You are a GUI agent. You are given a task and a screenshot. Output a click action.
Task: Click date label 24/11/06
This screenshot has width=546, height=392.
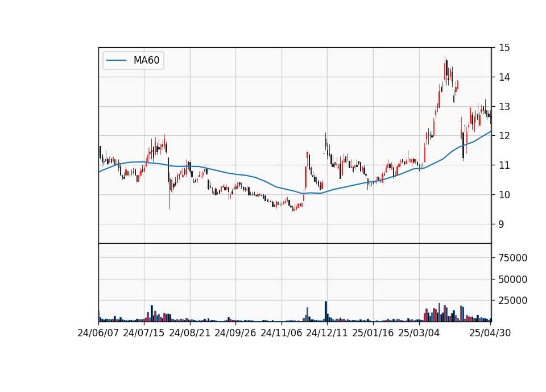click(282, 333)
